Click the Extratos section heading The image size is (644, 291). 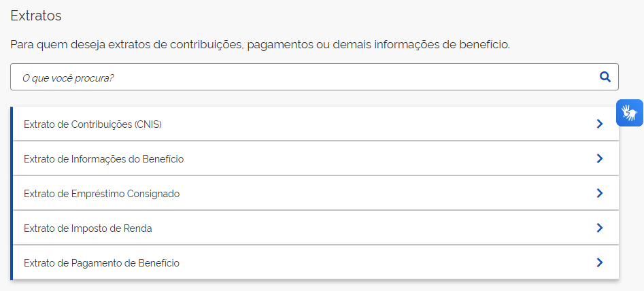[x=36, y=16]
